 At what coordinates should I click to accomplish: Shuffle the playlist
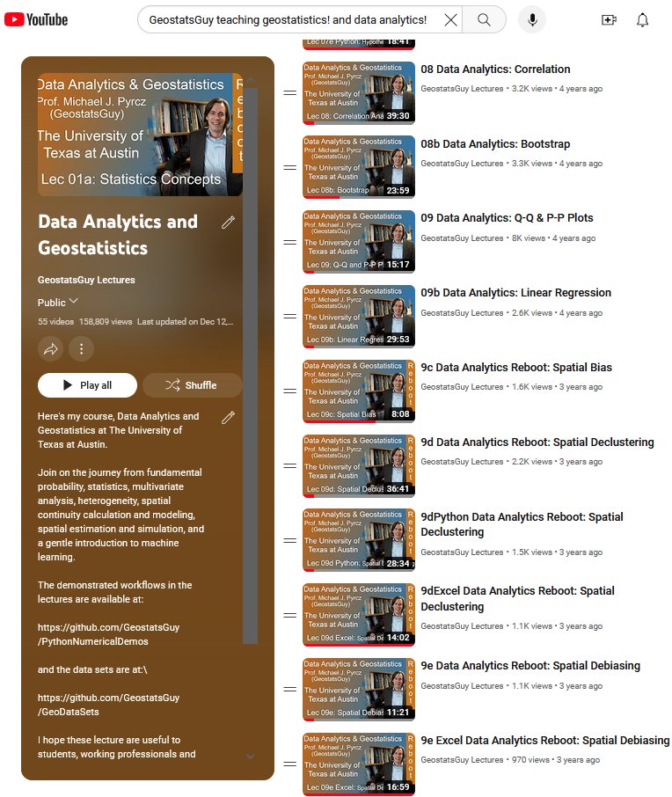point(192,385)
